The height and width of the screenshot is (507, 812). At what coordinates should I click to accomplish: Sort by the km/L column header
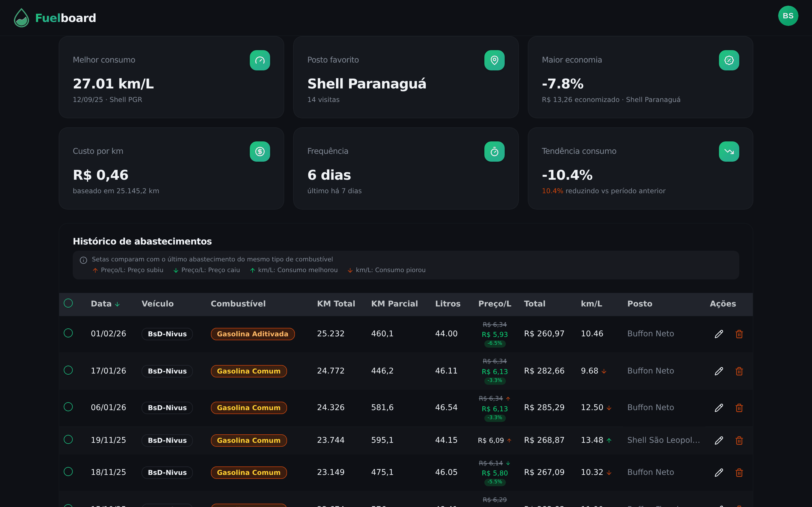(591, 304)
